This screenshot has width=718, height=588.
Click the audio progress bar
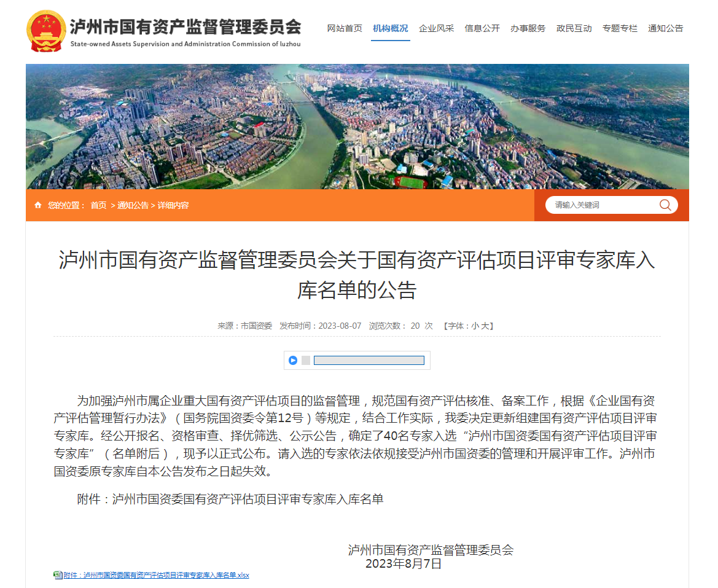point(369,361)
